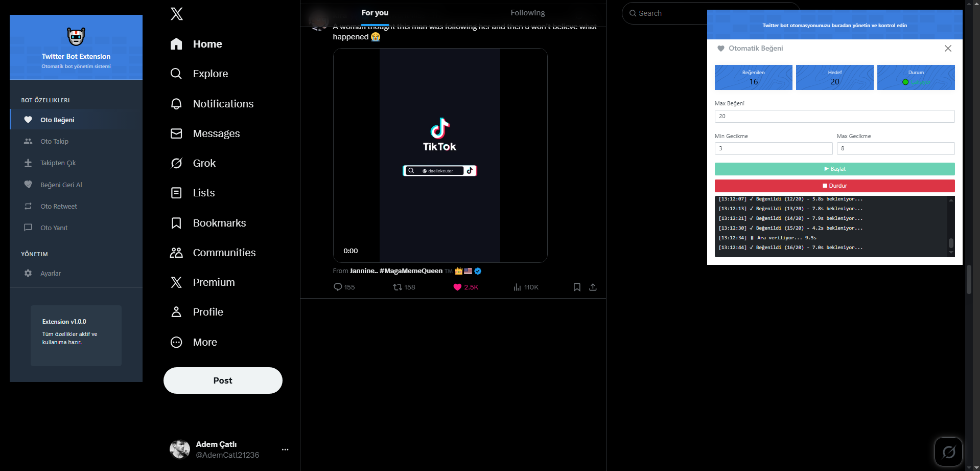
Task: Click Adem Çatlı profile avatar
Action: pyautogui.click(x=180, y=450)
